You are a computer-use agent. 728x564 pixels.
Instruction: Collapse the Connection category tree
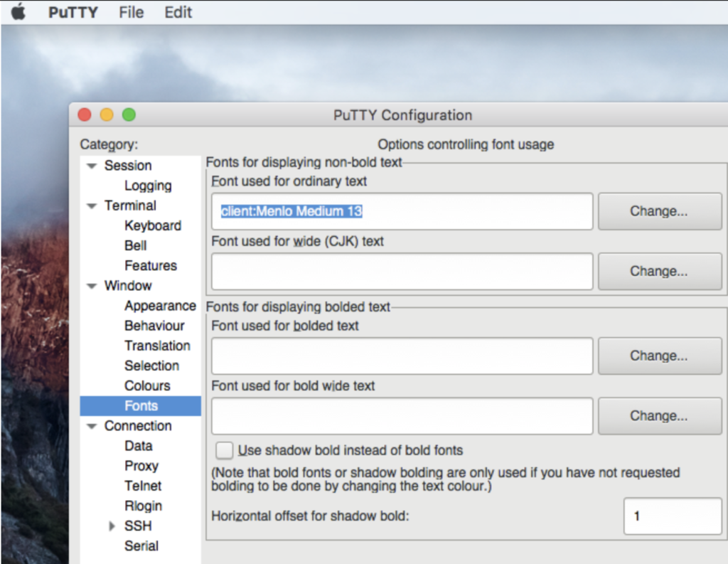coord(91,425)
